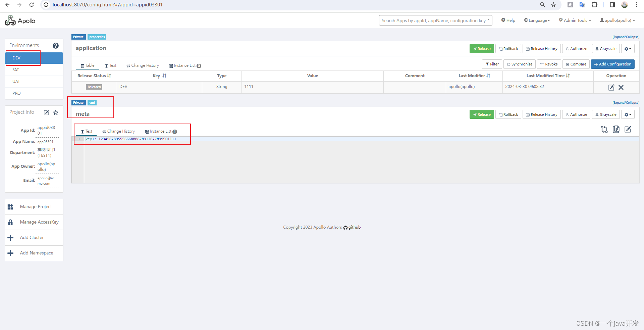Open Change History tab in meta
Viewport: 644px width, 330px height.
coord(118,131)
